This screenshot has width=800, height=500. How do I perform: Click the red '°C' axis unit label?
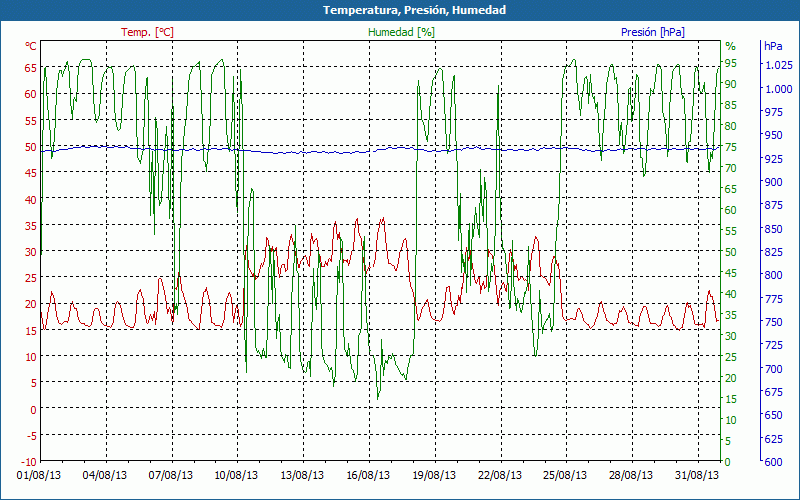[x=31, y=46]
